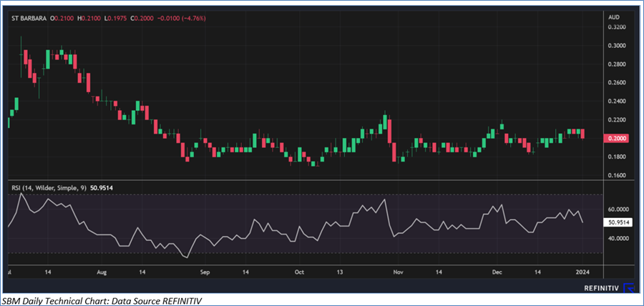Select the Aug marker on time axis
644x306 pixels.
[x=102, y=272]
